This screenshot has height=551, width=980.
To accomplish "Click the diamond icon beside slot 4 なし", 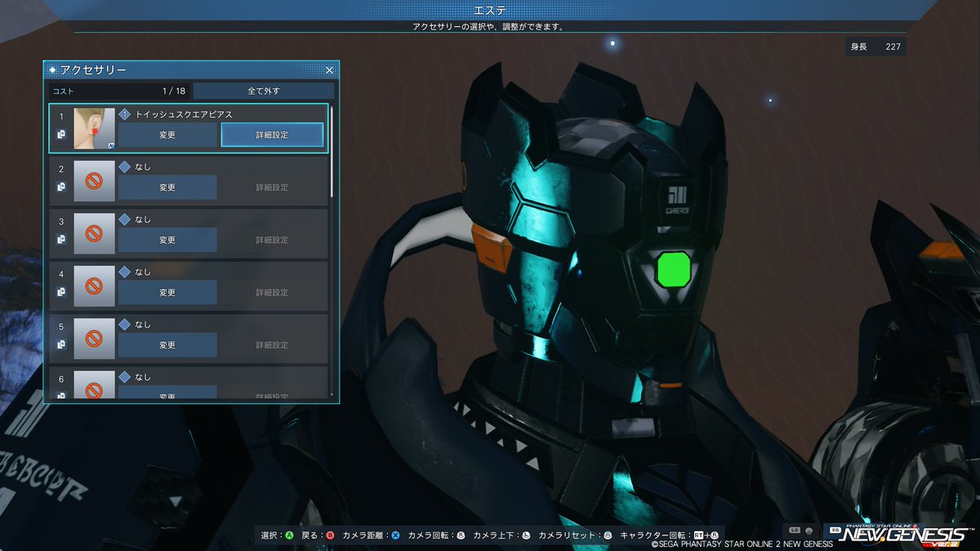I will coord(124,272).
